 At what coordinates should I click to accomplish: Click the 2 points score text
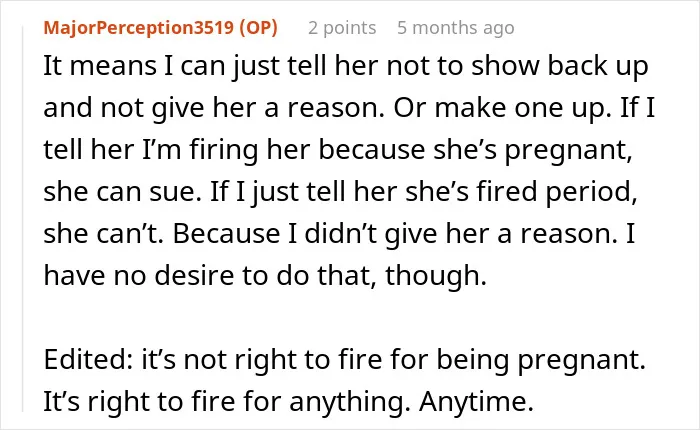[342, 28]
